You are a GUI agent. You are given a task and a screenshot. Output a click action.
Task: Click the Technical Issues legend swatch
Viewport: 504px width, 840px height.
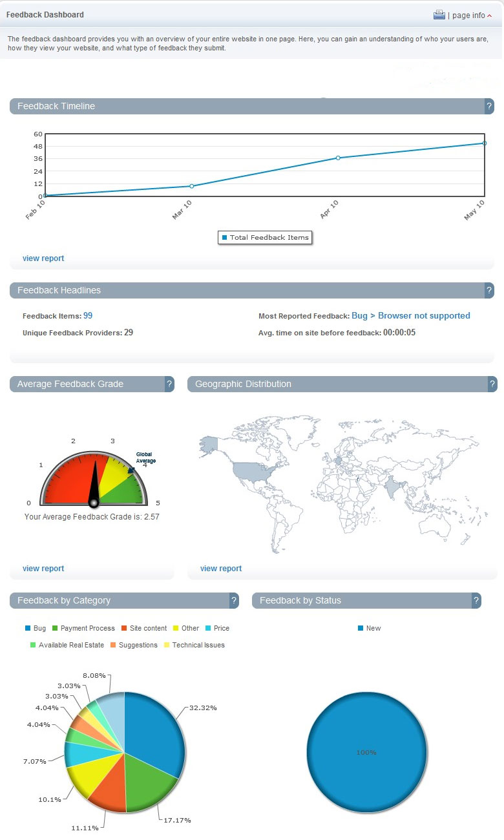167,645
